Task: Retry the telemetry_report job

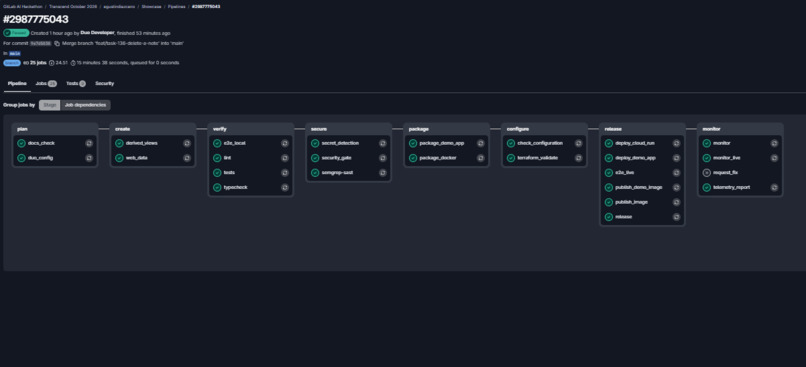Action: 774,188
